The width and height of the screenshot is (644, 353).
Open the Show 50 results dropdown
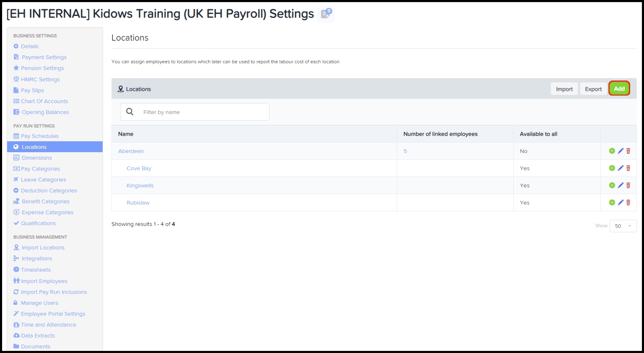tap(623, 226)
